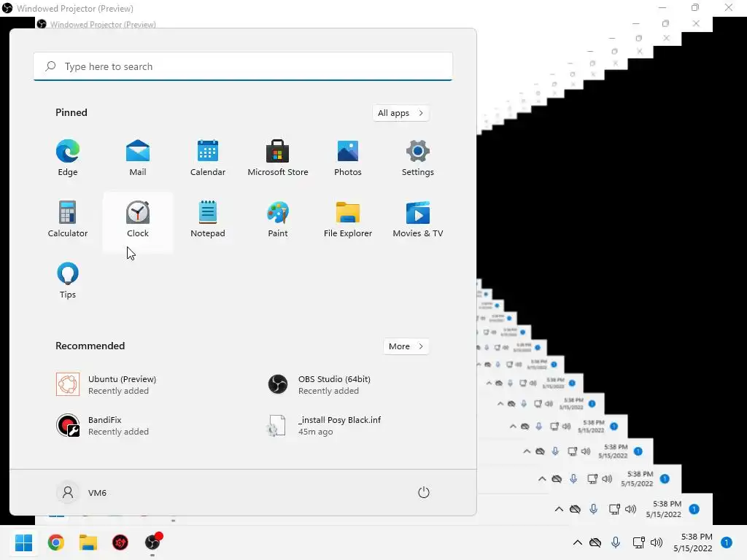
Task: Launch the Mail app
Action: click(x=138, y=158)
